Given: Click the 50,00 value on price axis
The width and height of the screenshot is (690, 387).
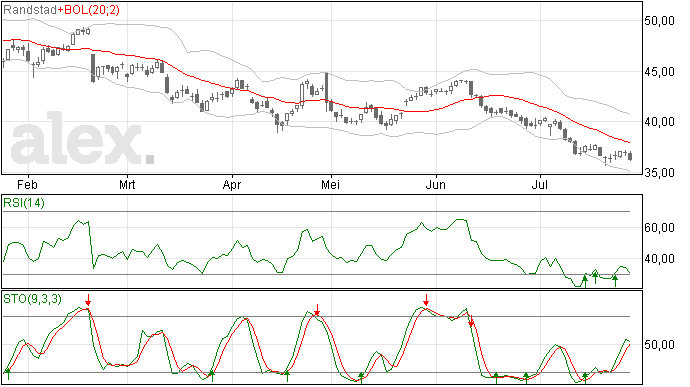Looking at the screenshot, I should pyautogui.click(x=659, y=21).
